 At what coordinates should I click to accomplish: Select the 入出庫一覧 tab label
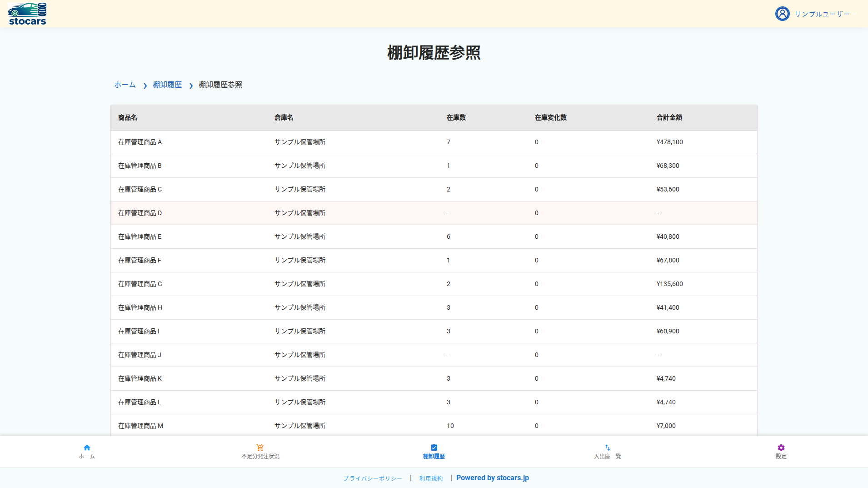coord(608,456)
